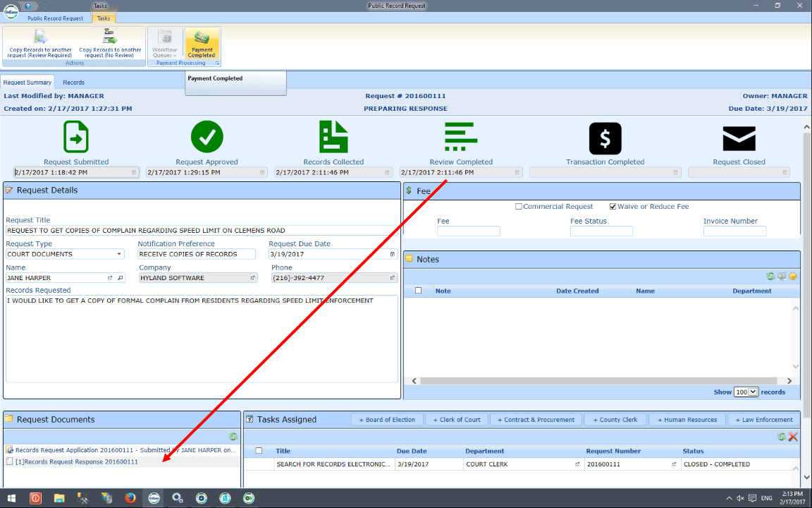The width and height of the screenshot is (812, 508).
Task: Click the search icon beside JANE HARPER
Action: [120, 278]
